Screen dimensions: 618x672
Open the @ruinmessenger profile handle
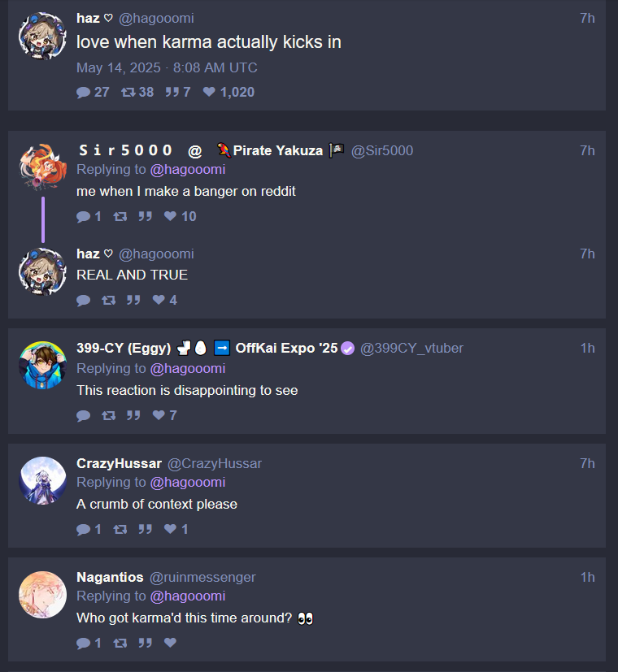pyautogui.click(x=202, y=577)
